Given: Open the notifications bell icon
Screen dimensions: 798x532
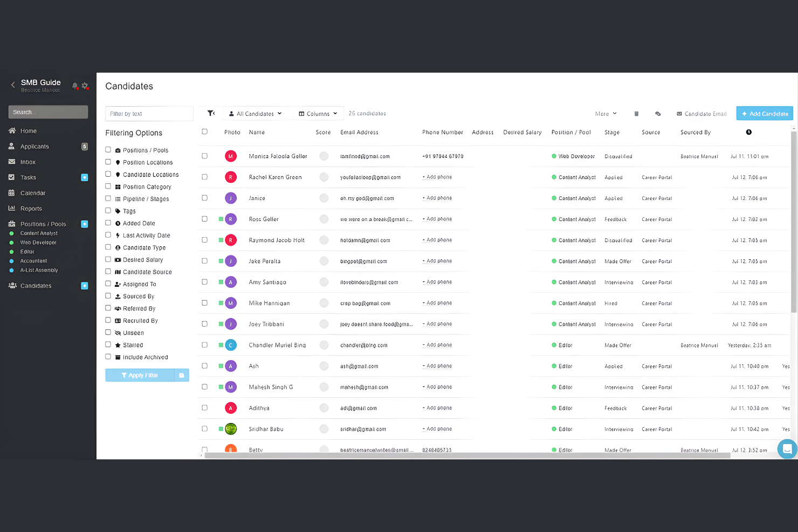Looking at the screenshot, I should pos(74,86).
